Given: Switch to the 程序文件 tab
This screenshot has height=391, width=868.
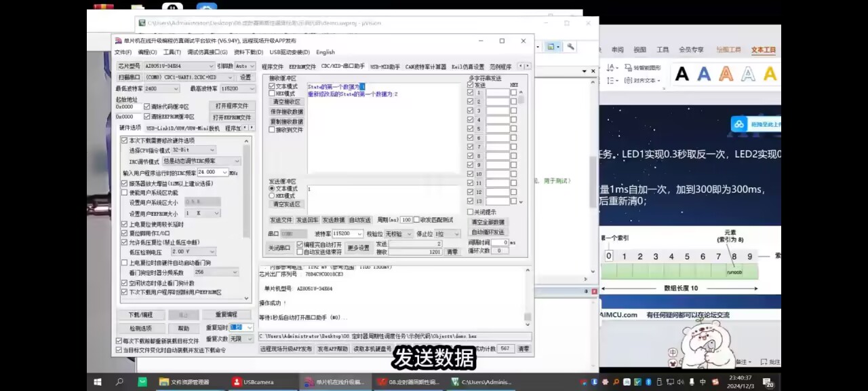Looking at the screenshot, I should coord(273,67).
